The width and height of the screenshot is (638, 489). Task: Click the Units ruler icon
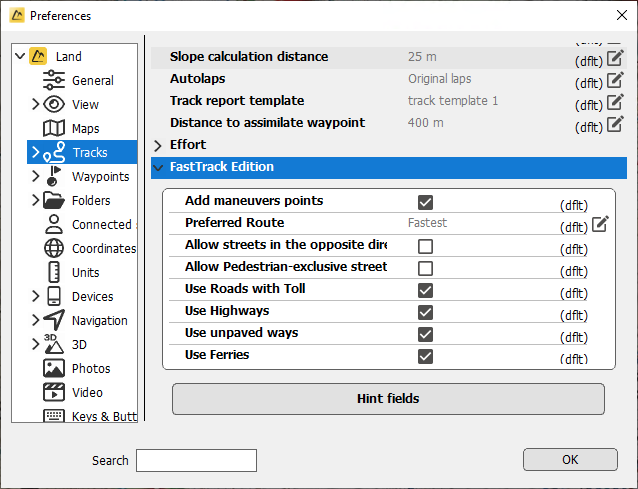click(x=54, y=272)
